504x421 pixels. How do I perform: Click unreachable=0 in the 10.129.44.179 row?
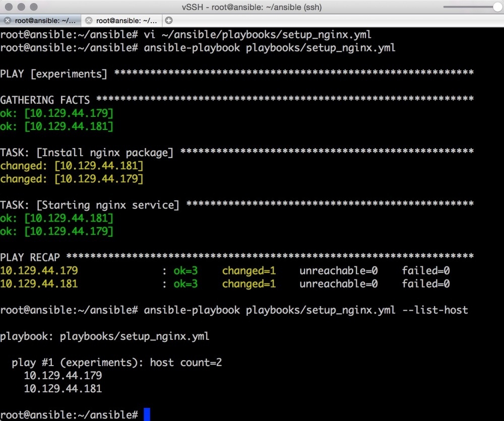coord(339,271)
